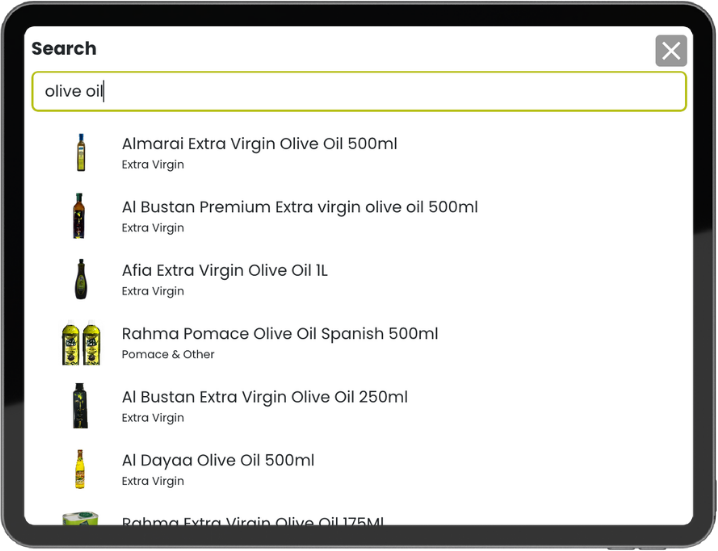Open Rahma Pomace Olive Oil Spanish 500ml
718x551 pixels.
279,334
